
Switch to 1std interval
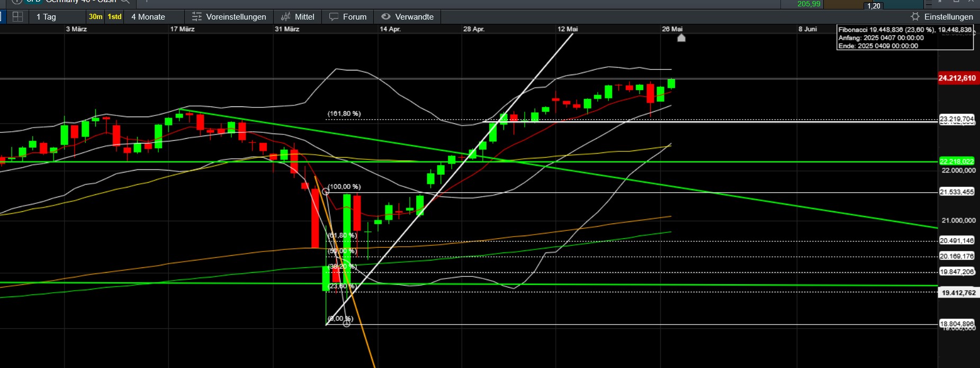pyautogui.click(x=115, y=16)
